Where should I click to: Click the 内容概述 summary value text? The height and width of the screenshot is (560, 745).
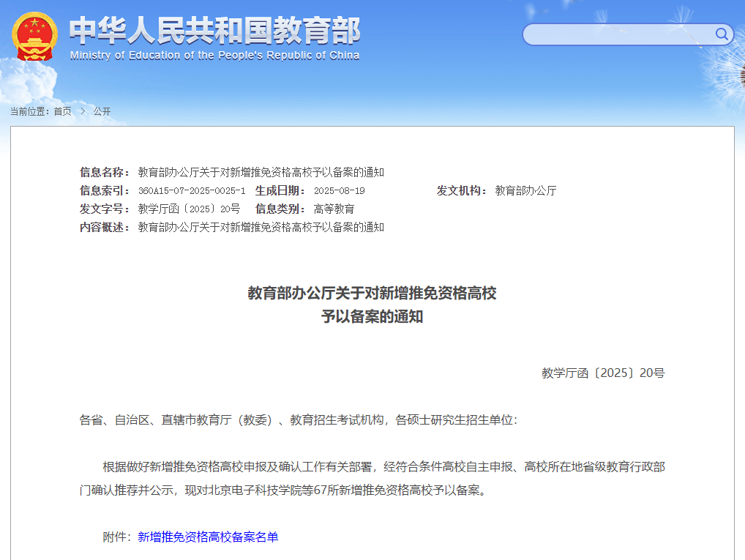point(261,227)
